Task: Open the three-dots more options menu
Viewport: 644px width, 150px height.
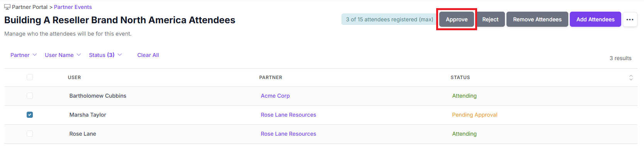Action: click(630, 19)
